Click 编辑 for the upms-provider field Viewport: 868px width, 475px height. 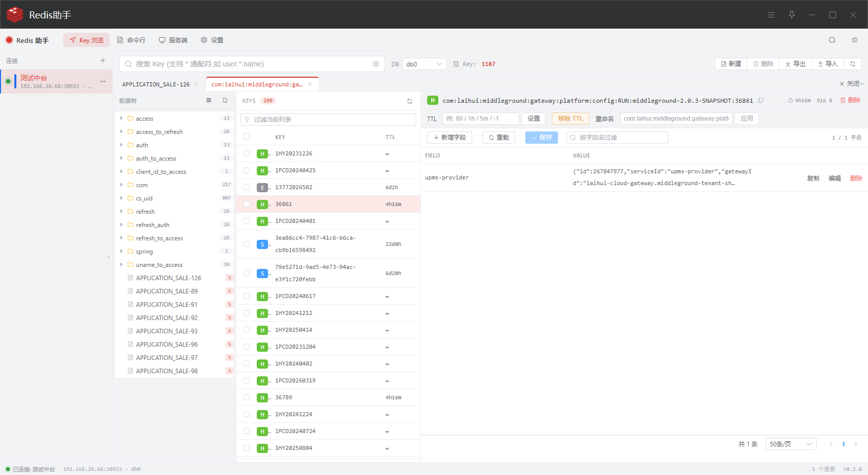(835, 178)
